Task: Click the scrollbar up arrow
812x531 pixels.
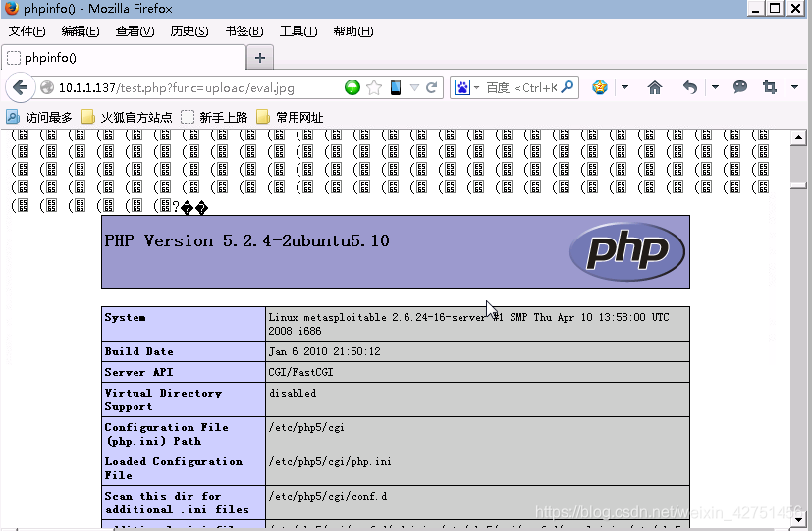Action: click(798, 137)
